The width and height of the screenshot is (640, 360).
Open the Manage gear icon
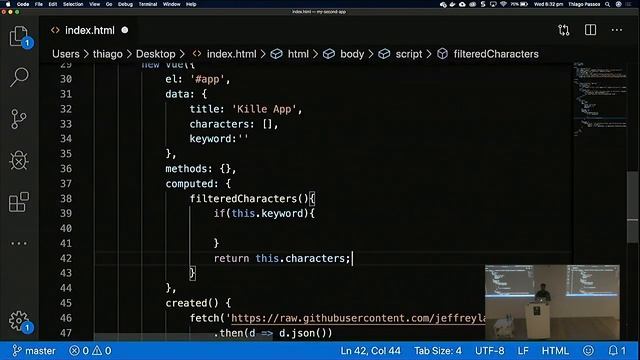click(19, 321)
